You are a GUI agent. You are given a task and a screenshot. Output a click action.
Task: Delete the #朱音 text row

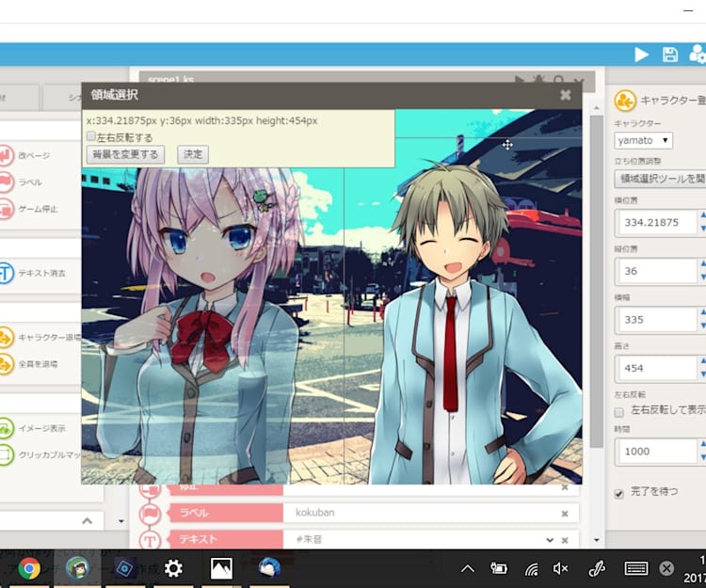565,540
